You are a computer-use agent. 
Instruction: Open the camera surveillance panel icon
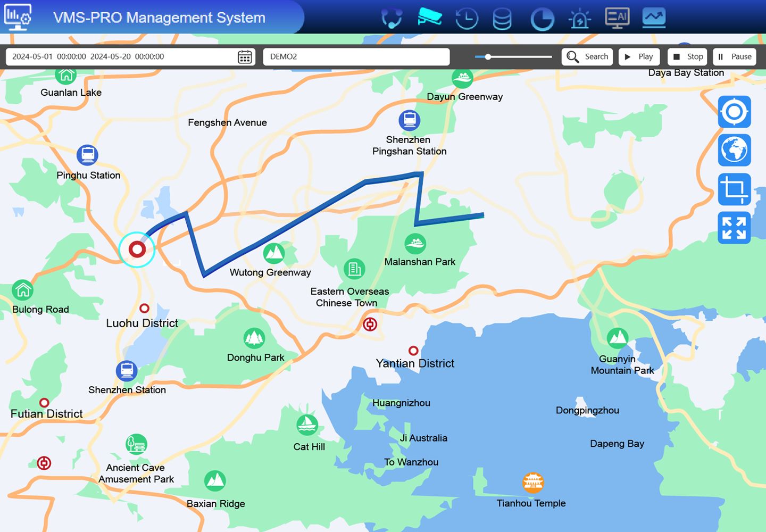coord(430,17)
